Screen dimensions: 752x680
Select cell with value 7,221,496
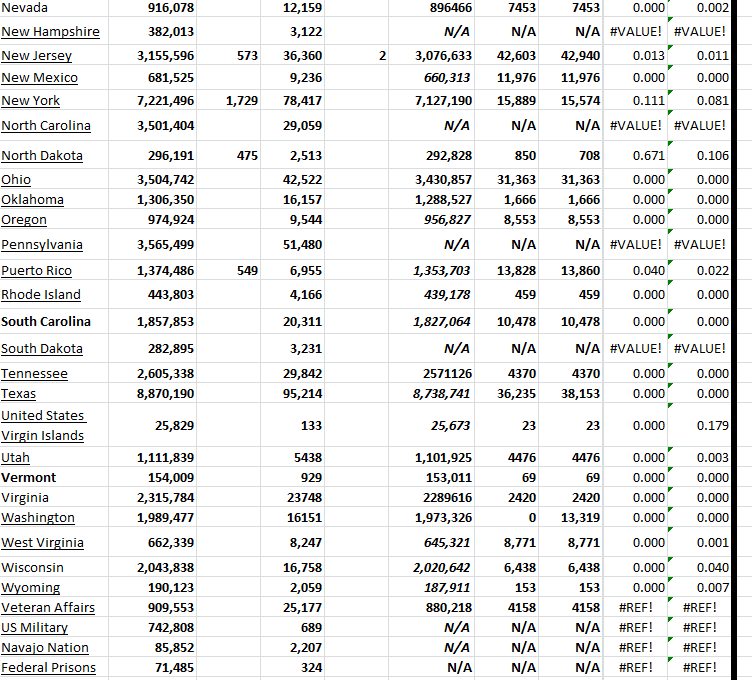(x=153, y=101)
